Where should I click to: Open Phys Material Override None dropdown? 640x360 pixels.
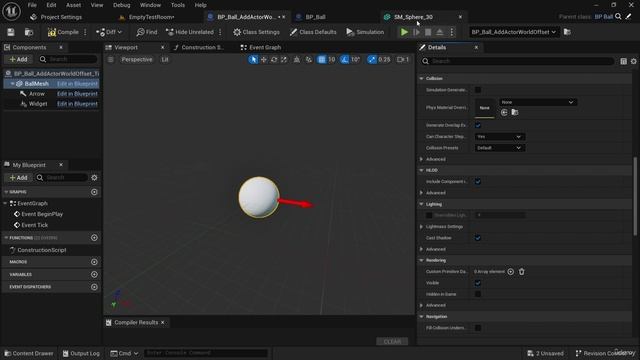click(x=538, y=102)
